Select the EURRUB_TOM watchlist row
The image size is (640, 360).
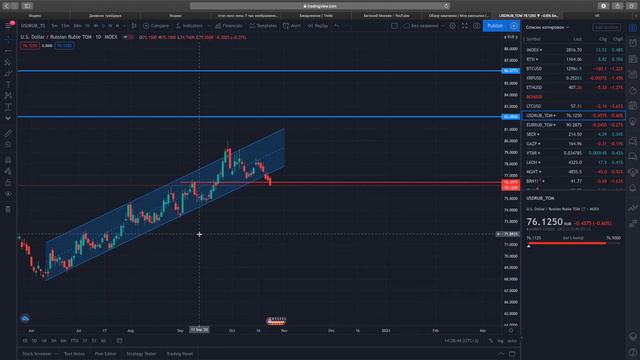pos(574,125)
